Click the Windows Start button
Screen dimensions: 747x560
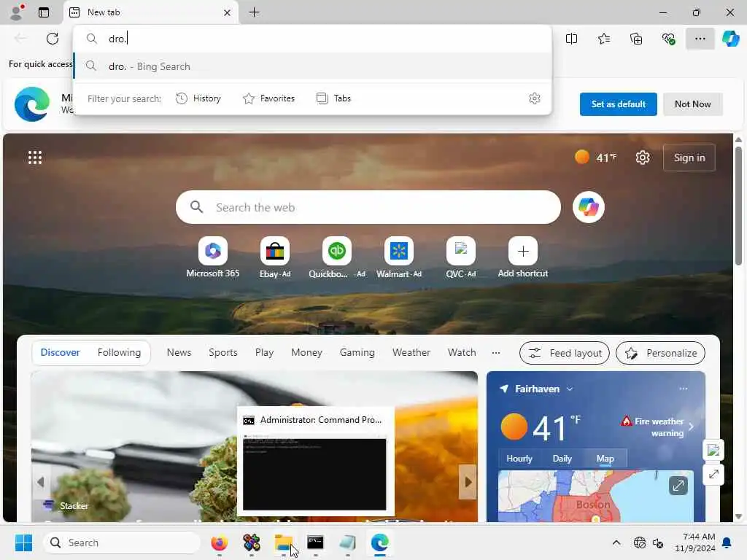click(x=23, y=542)
